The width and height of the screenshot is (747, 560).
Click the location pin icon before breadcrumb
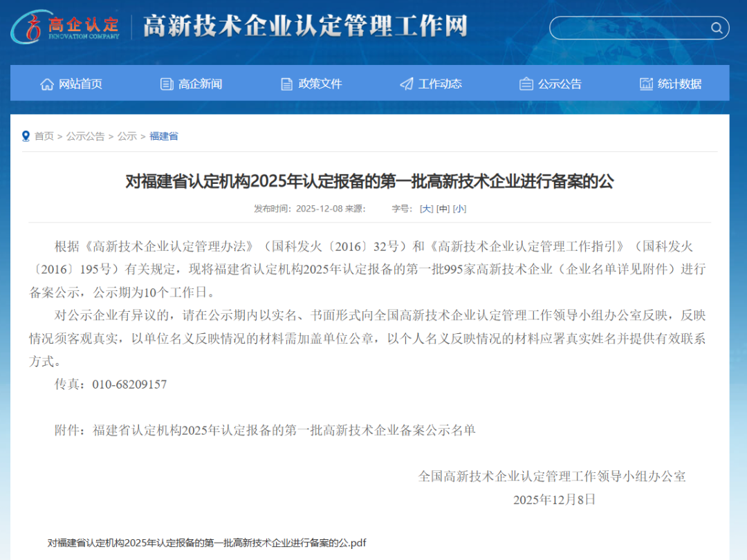pos(26,136)
